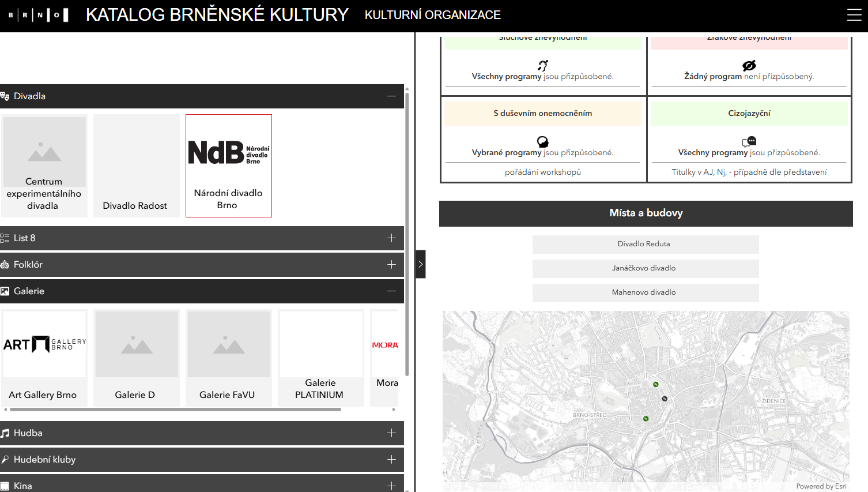
Task: Select KULTURNÍ ORGANIZACE in the header
Action: tap(432, 15)
